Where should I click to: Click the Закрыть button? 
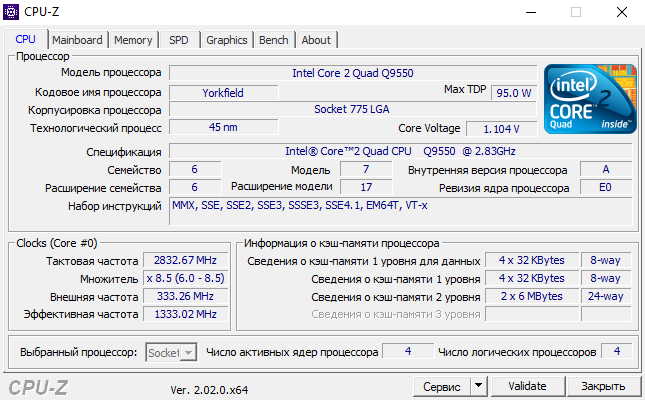pos(603,386)
